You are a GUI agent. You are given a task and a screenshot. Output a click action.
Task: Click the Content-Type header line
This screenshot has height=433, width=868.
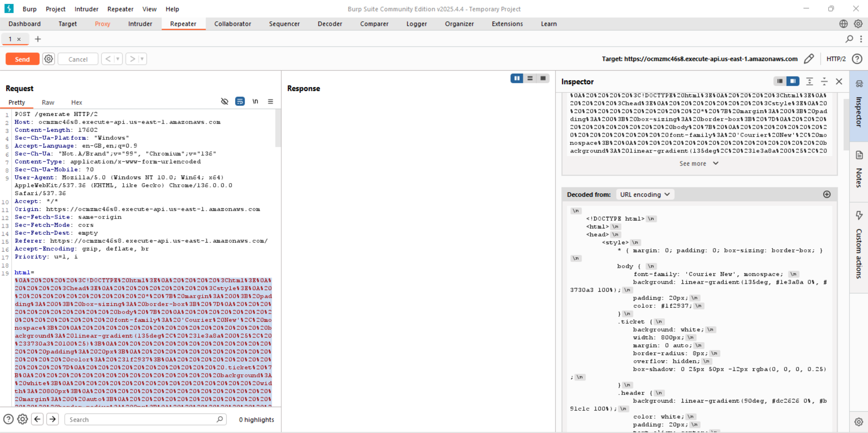[108, 162]
